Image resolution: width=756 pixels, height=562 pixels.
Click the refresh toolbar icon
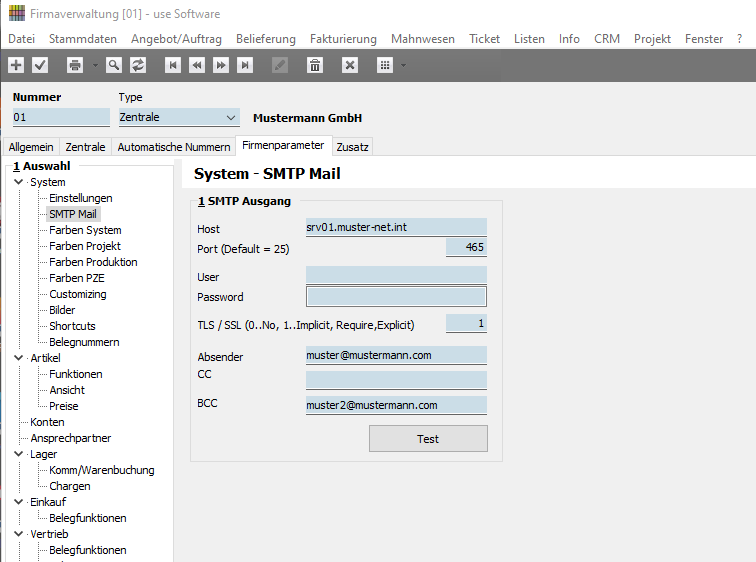(138, 65)
